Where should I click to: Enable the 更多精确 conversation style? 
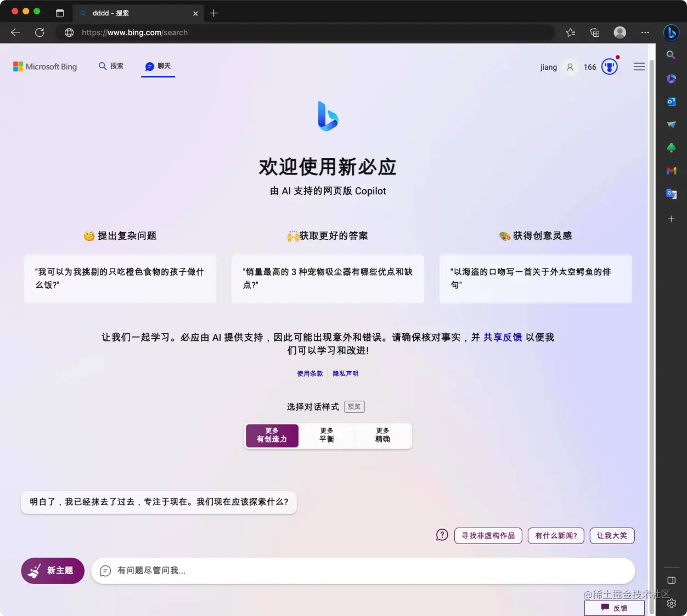[382, 435]
